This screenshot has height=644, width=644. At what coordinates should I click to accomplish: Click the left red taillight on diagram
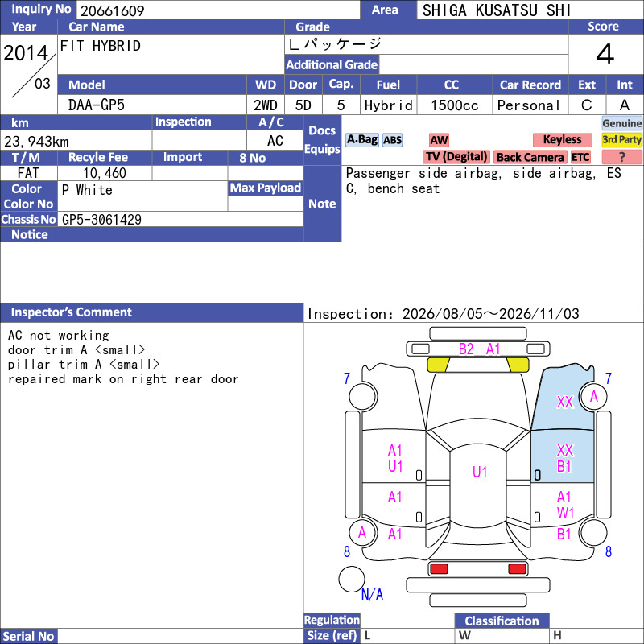pyautogui.click(x=439, y=569)
